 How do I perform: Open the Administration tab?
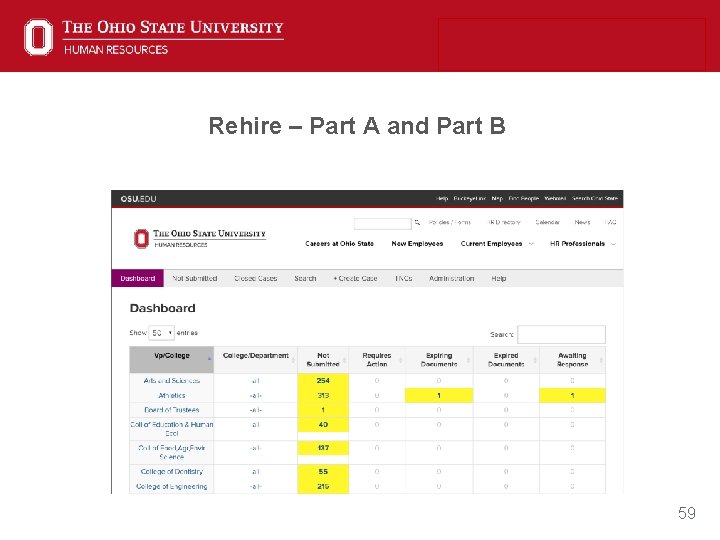click(x=451, y=278)
